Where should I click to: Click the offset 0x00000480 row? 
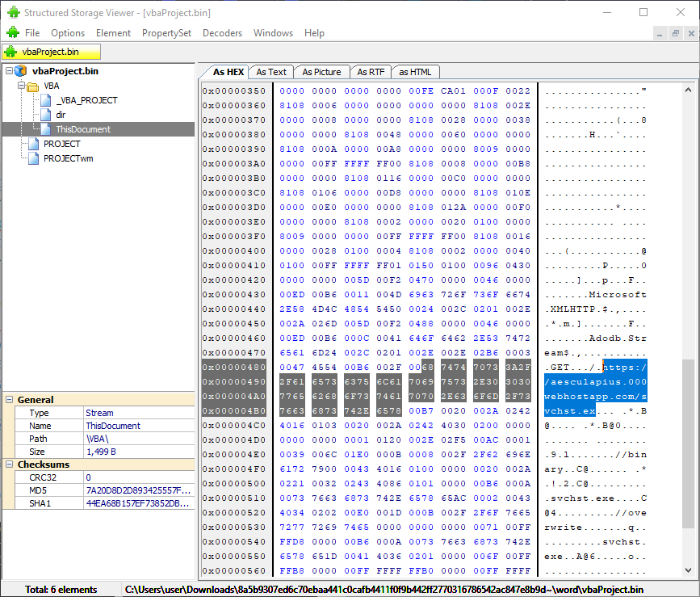click(x=234, y=367)
